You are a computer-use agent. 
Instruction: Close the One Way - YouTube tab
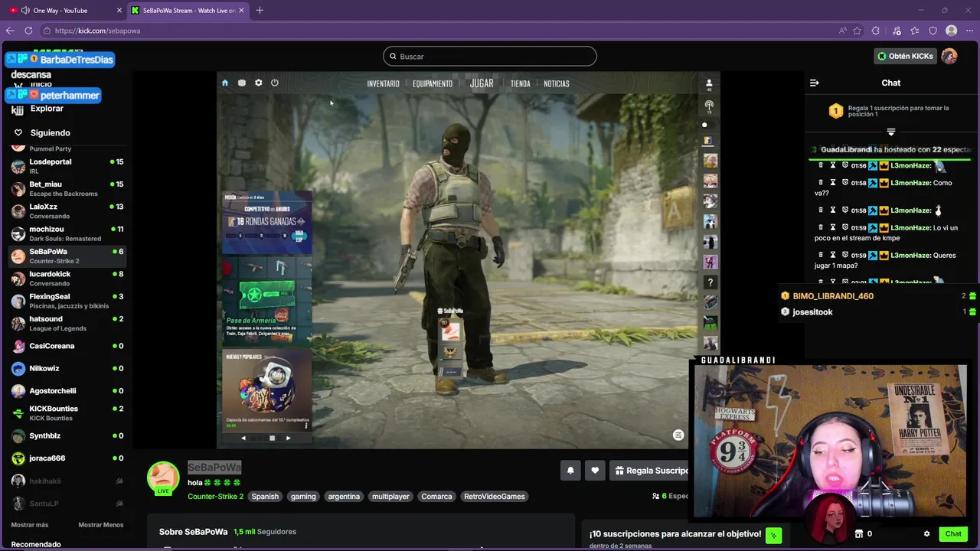click(x=119, y=10)
